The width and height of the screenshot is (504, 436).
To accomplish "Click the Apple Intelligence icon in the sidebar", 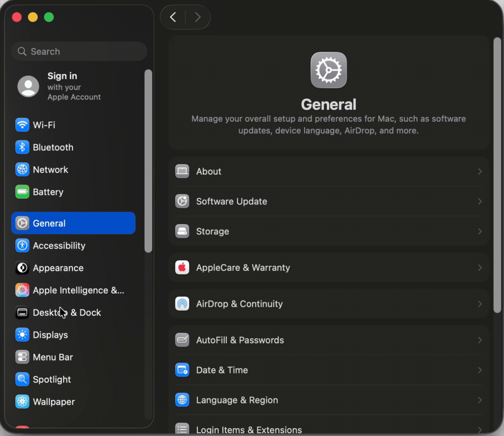I will click(x=22, y=290).
